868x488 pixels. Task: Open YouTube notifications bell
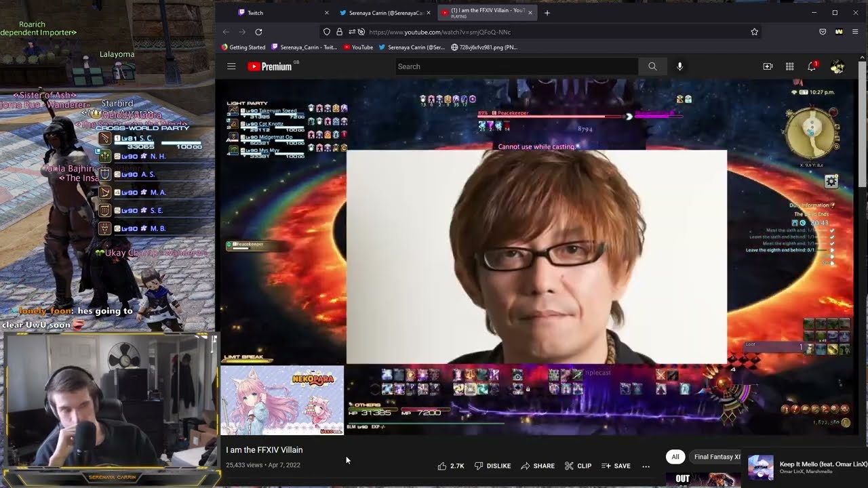812,66
